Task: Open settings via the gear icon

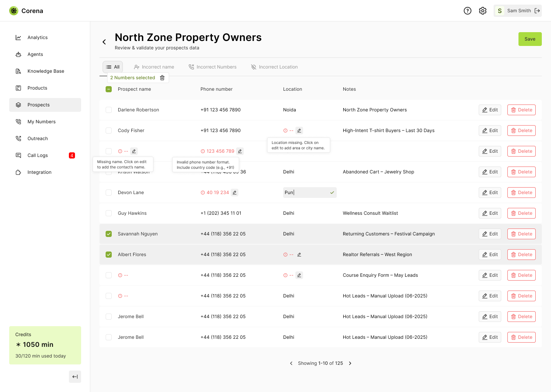Action: click(483, 11)
